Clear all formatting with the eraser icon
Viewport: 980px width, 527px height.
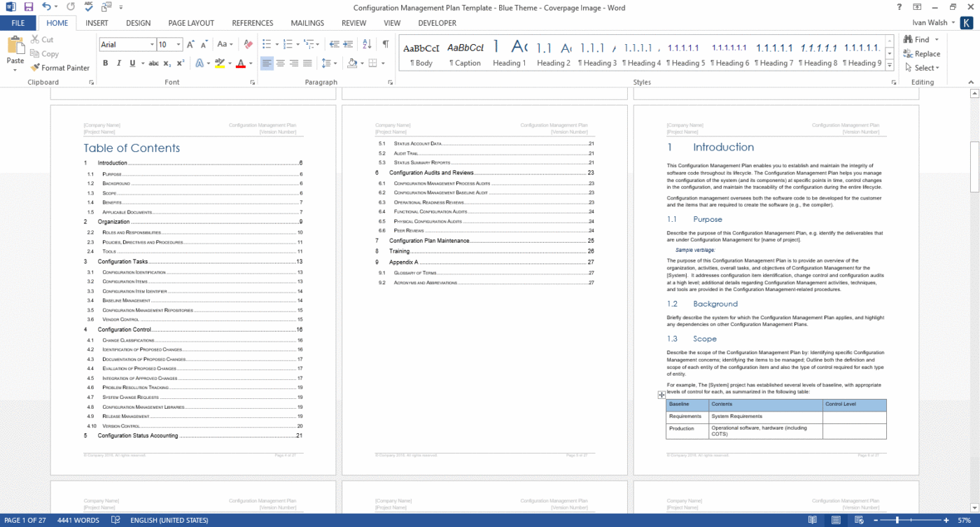[x=248, y=44]
